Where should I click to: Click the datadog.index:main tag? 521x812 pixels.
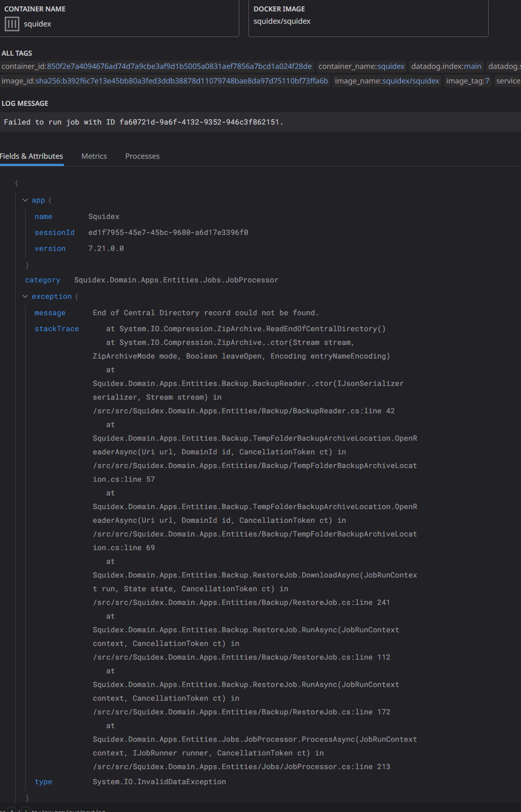point(446,67)
